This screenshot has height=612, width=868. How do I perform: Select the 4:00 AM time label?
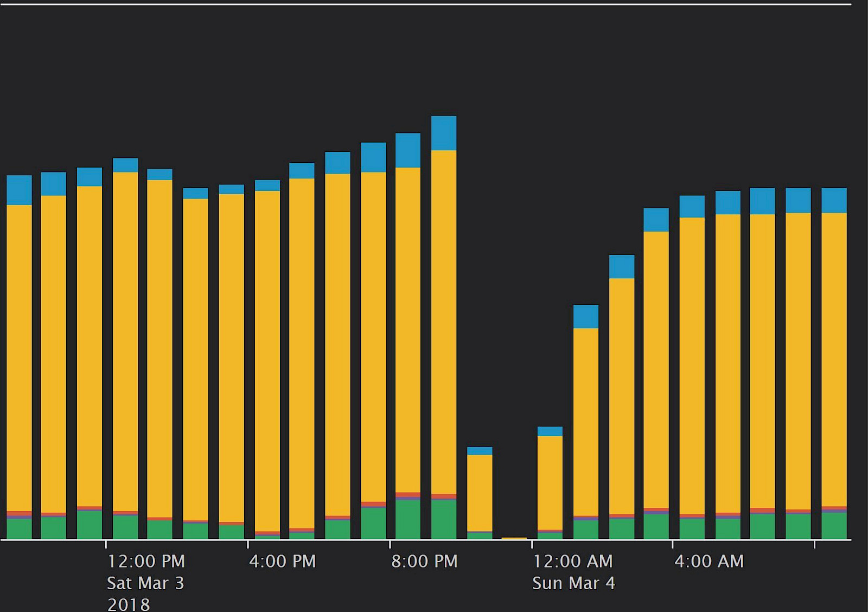coord(709,561)
